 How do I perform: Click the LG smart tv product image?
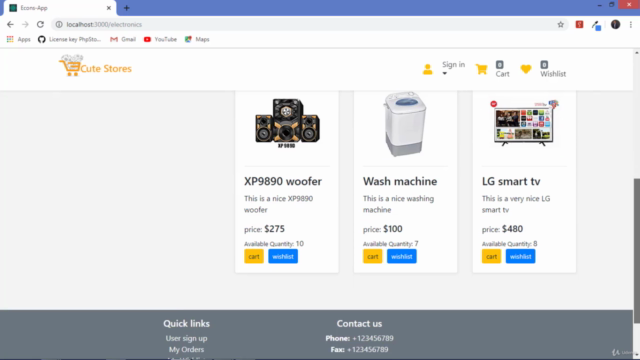point(524,123)
